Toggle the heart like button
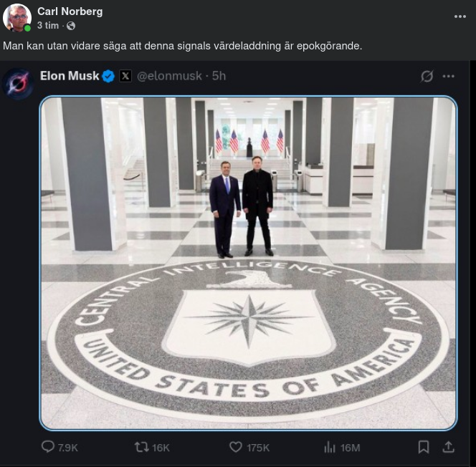Image resolution: width=476 pixels, height=467 pixels. pyautogui.click(x=235, y=447)
